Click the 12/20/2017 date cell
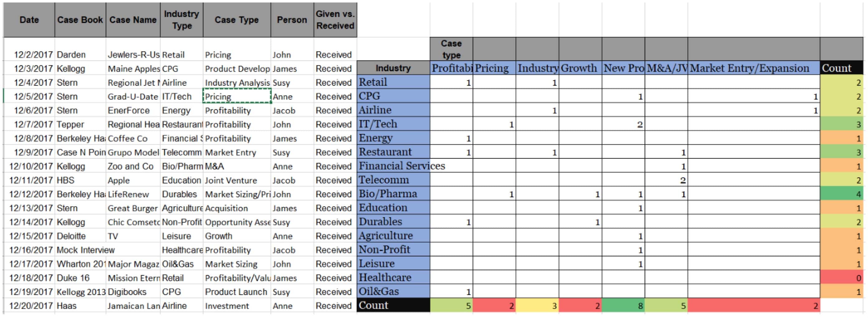868x318 pixels. point(30,306)
